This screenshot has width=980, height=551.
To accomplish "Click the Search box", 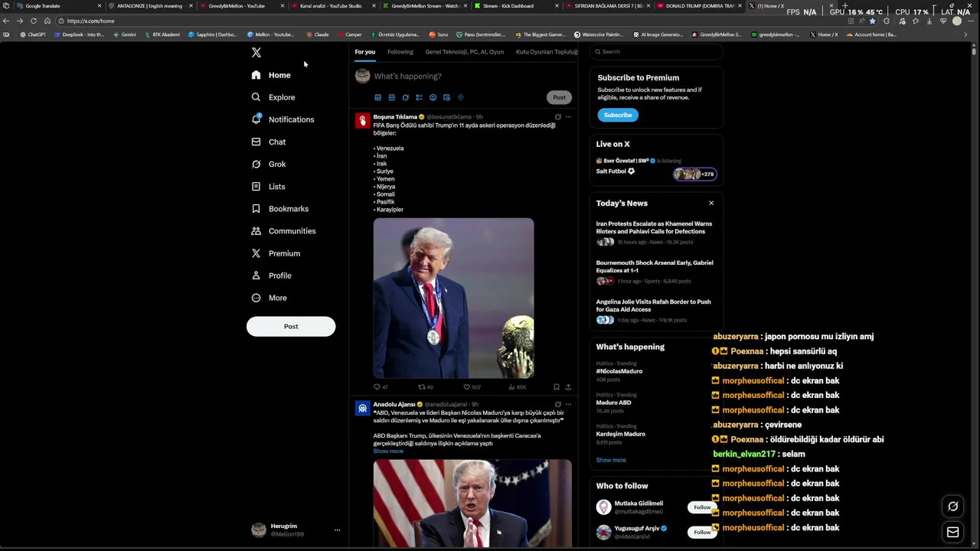I will pos(656,51).
